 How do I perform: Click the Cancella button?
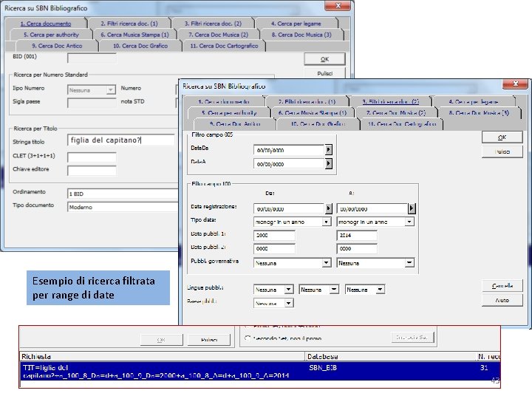(502, 286)
